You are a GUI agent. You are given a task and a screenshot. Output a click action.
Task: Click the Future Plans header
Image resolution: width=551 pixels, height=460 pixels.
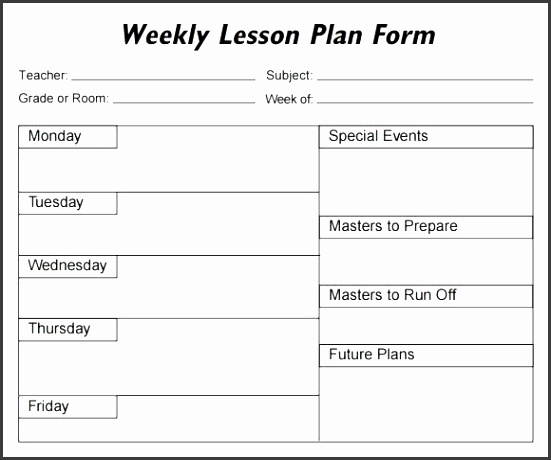click(x=426, y=355)
